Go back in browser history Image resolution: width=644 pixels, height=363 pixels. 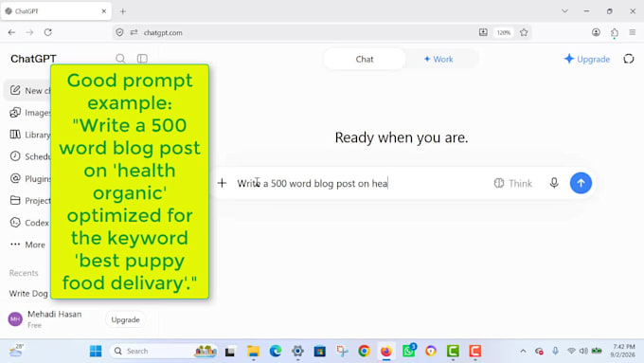(11, 32)
